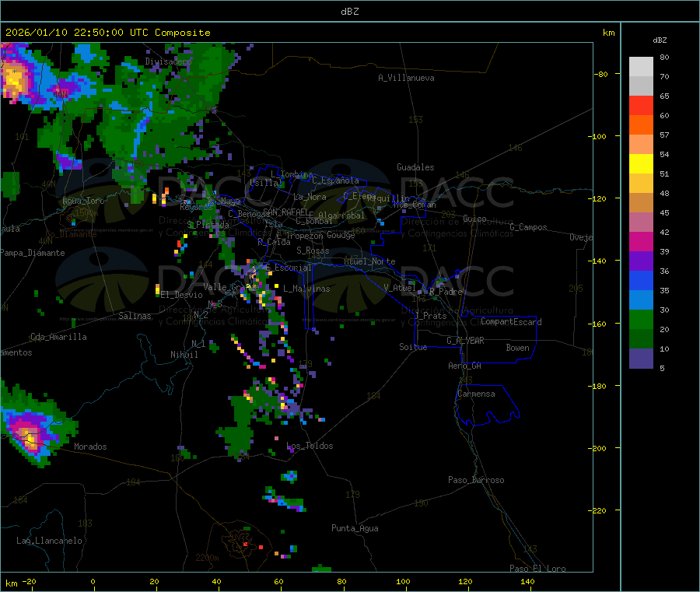Select the V_Atuel map label
This screenshot has width=700, height=592.
tap(400, 288)
